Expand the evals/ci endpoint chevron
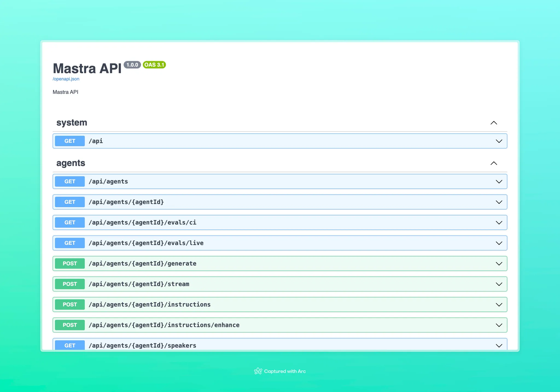This screenshot has height=392, width=560. coord(499,223)
